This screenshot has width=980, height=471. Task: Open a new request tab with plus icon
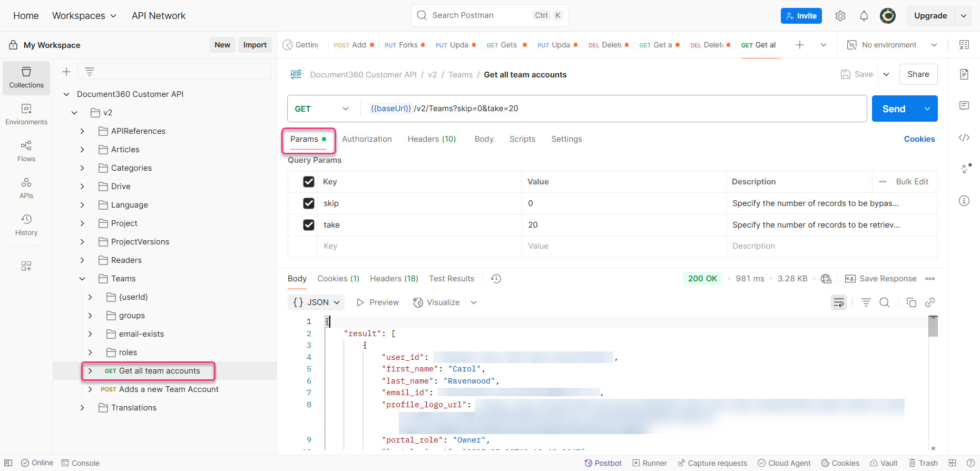tap(800, 45)
